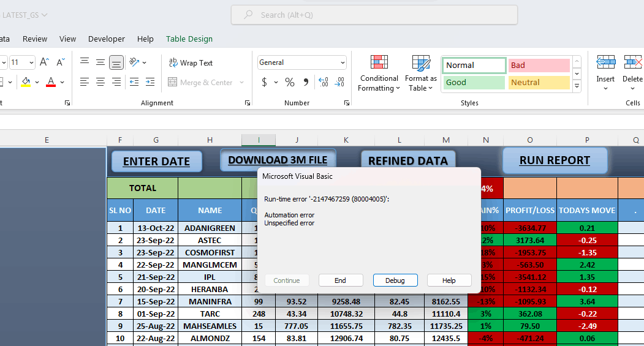
Task: Select the Neutral cell style
Action: click(539, 83)
